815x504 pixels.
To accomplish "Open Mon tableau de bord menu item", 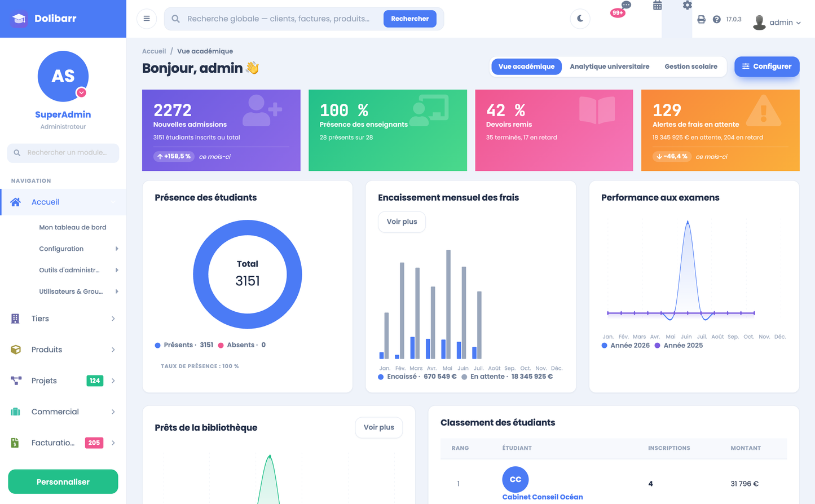I will click(73, 227).
